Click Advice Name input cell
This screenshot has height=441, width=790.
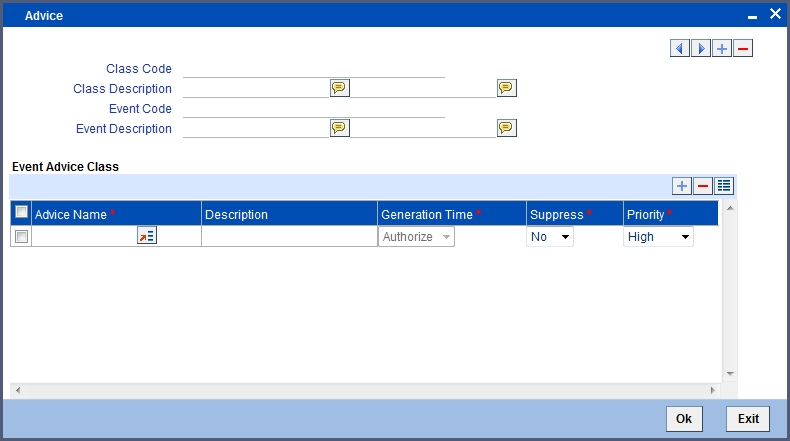tap(84, 236)
